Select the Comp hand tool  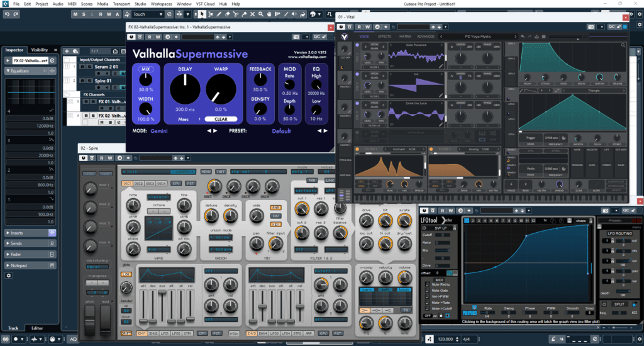[269, 14]
